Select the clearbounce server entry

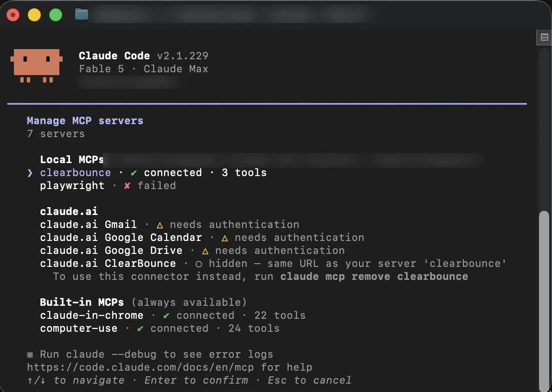[153, 173]
